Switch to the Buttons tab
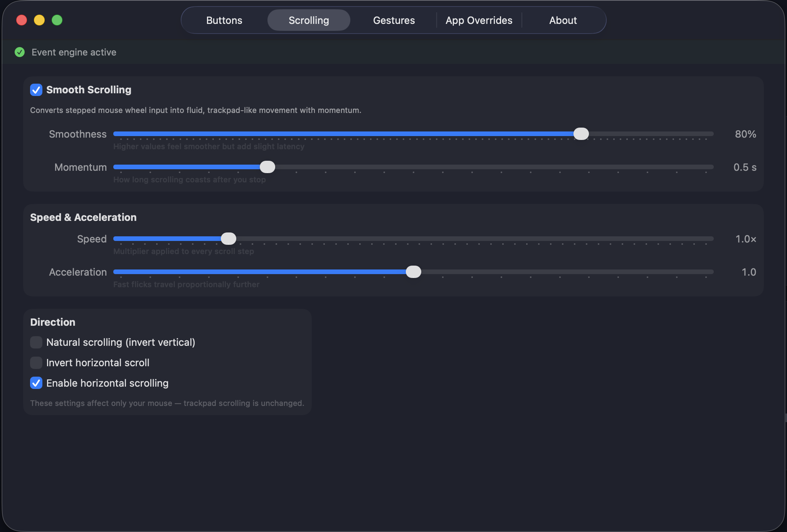This screenshot has height=532, width=787. coord(224,20)
